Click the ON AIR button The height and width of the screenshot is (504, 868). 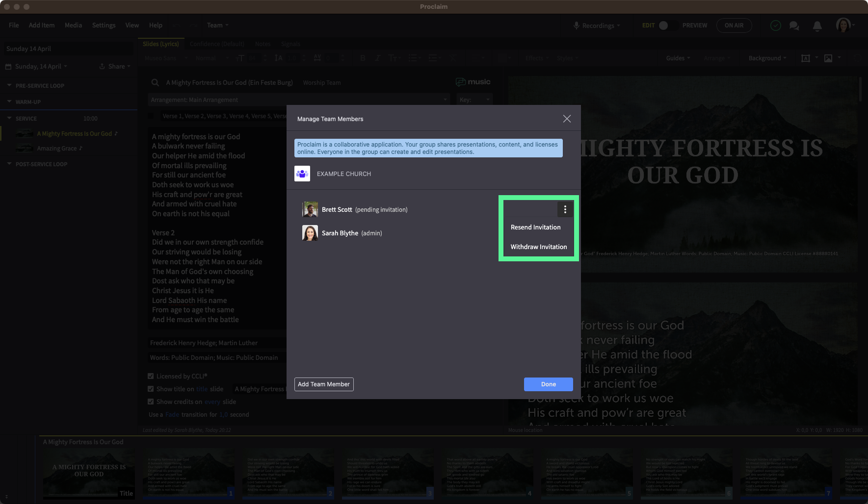tap(734, 25)
